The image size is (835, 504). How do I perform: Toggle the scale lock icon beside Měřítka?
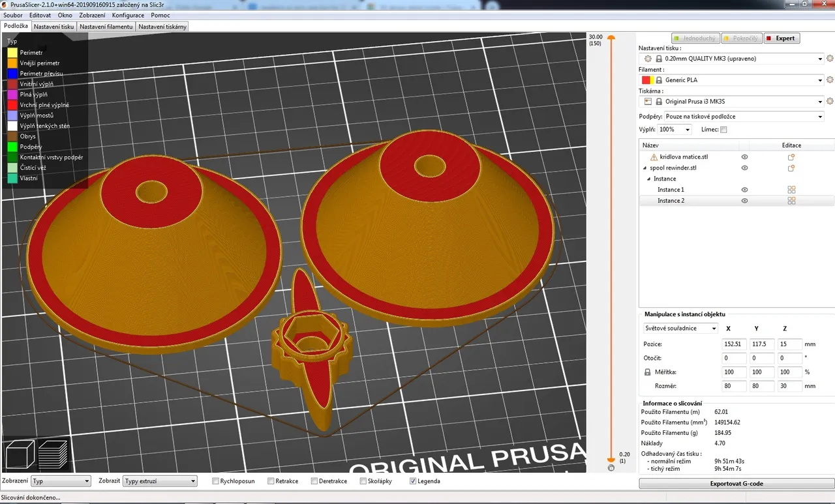coord(648,372)
